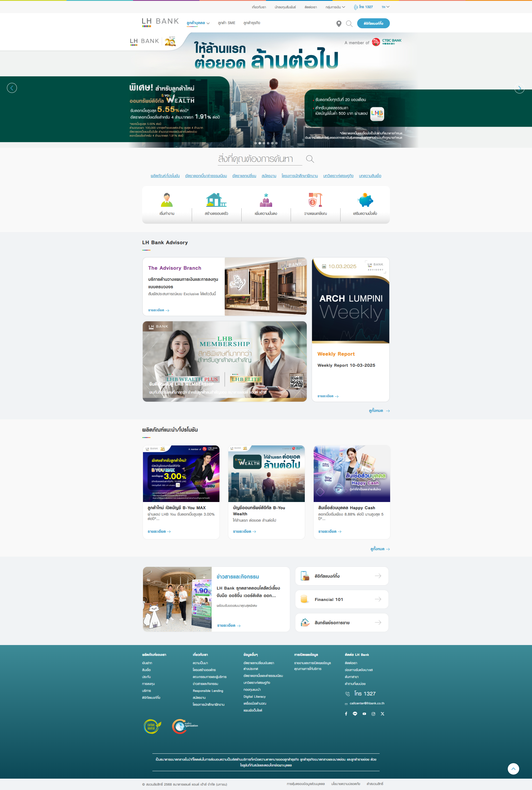Click the branch locator pin icon
Screen dimensions: 532x790
click(x=339, y=23)
